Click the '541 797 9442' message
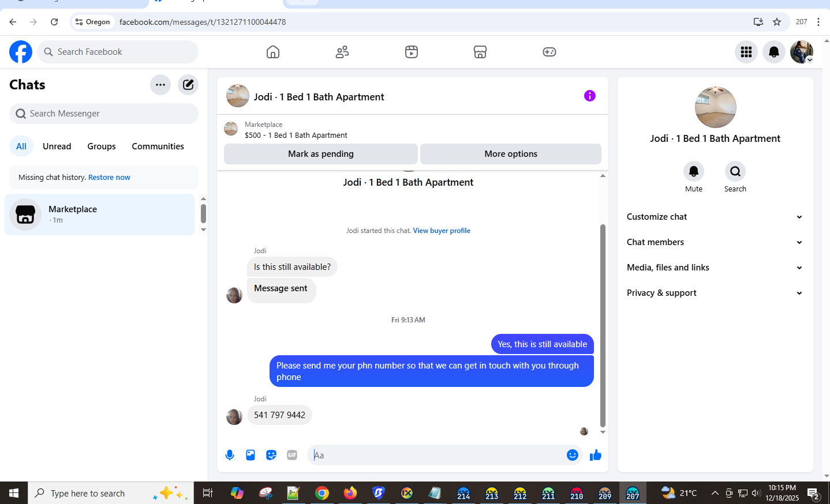Image resolution: width=830 pixels, height=504 pixels. click(x=279, y=415)
